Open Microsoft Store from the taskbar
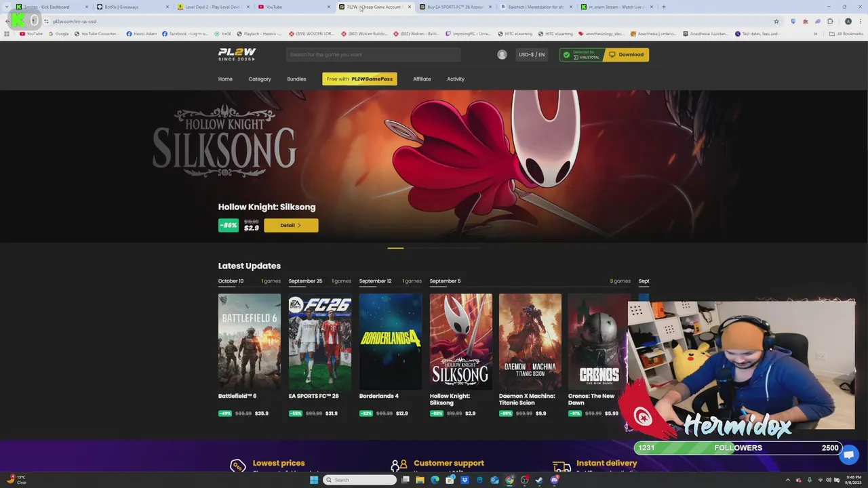The image size is (868, 488). 450,480
